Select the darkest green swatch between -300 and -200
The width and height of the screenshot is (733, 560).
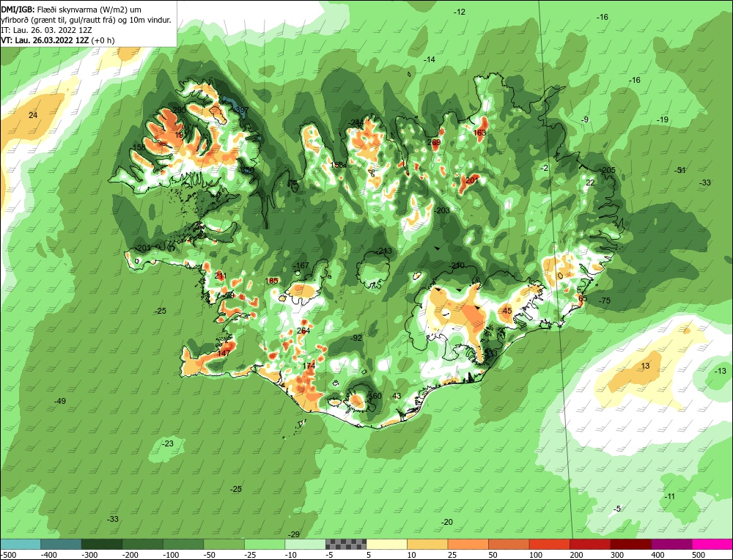point(102,544)
